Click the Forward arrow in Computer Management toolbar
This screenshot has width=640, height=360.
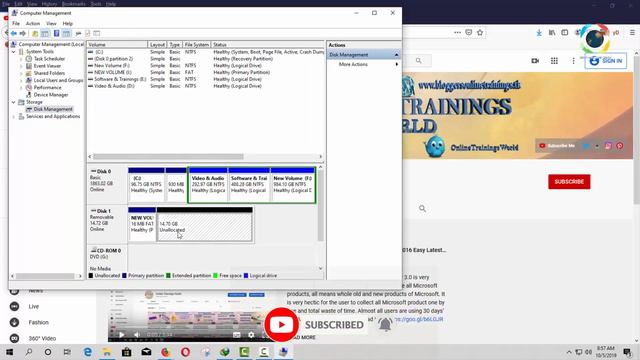coord(23,33)
